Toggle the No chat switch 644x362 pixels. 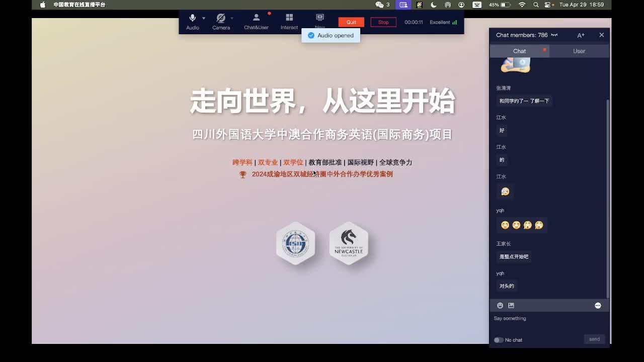click(499, 340)
